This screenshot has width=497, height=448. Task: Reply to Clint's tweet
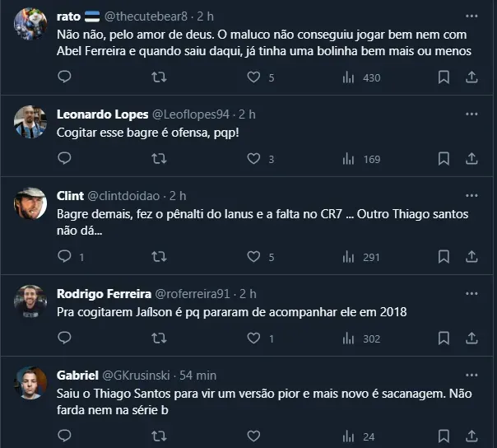64,257
